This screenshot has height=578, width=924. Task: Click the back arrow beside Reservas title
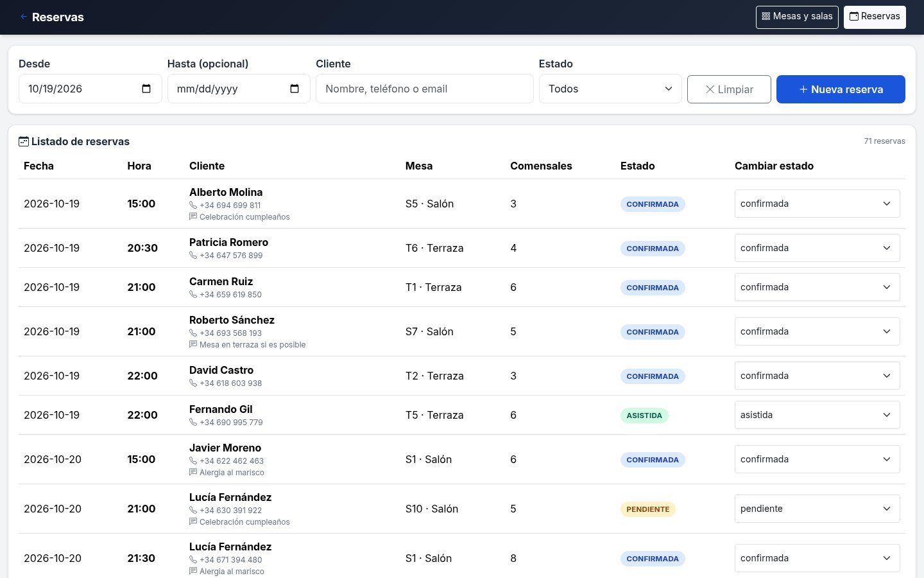tap(24, 17)
